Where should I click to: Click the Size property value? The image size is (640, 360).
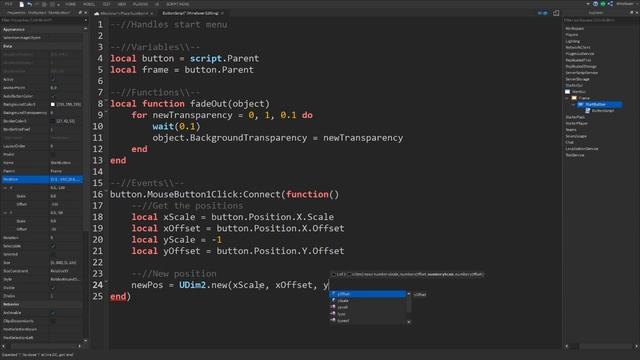click(x=66, y=262)
